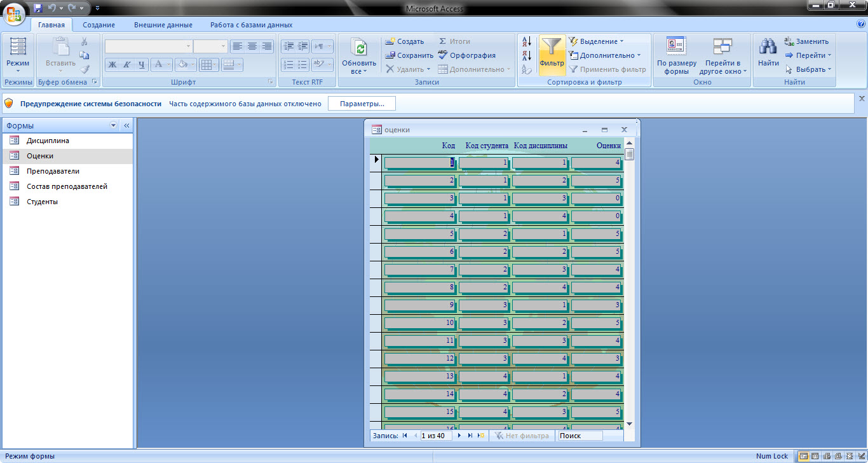Select the Студенты form
This screenshot has width=868, height=463.
click(x=68, y=202)
